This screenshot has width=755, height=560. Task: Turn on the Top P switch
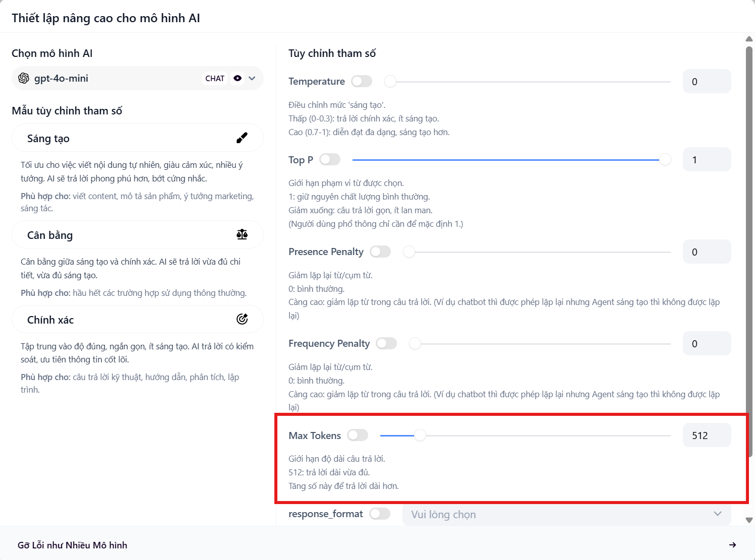[x=330, y=159]
